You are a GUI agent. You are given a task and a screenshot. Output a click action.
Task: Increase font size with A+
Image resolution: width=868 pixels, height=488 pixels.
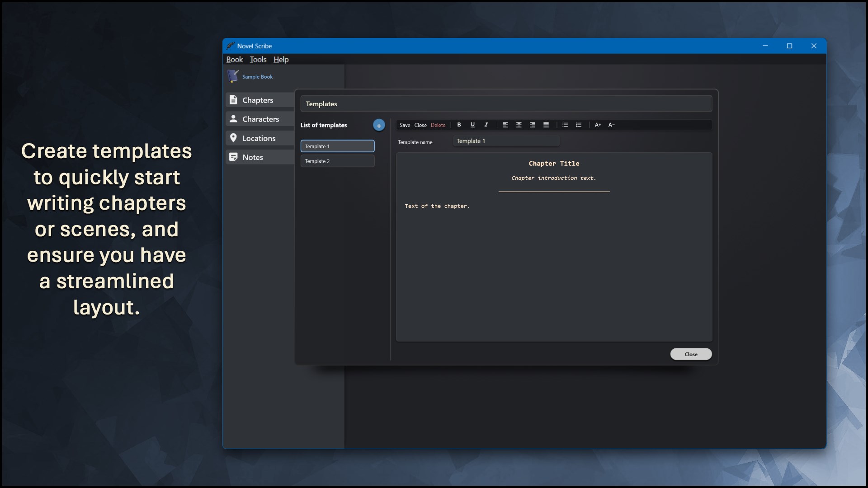(598, 125)
